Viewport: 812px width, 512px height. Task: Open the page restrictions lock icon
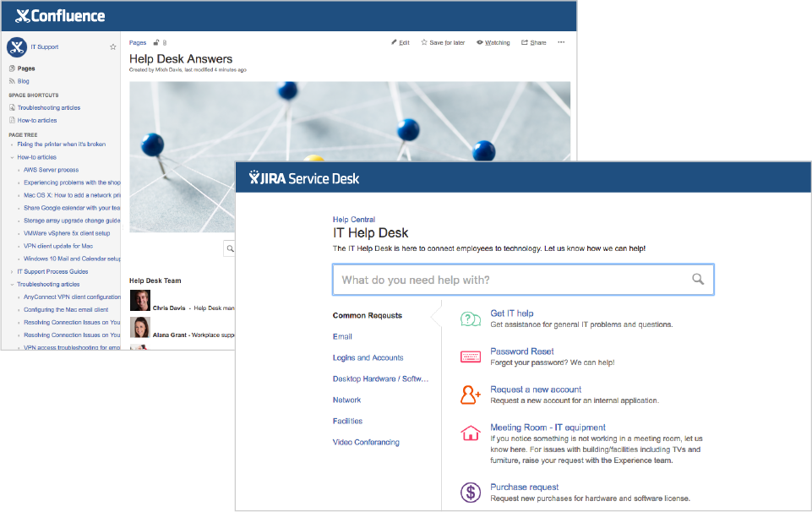(x=156, y=42)
